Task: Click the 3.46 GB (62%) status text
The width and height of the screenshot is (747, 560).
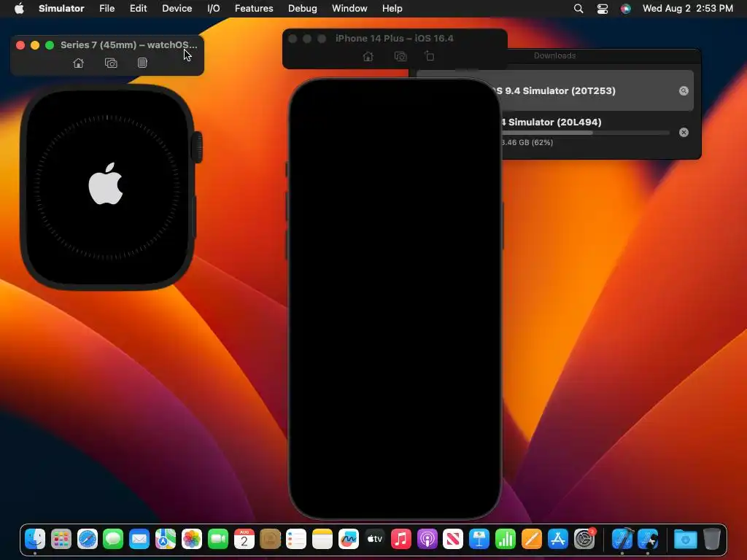Action: [527, 142]
